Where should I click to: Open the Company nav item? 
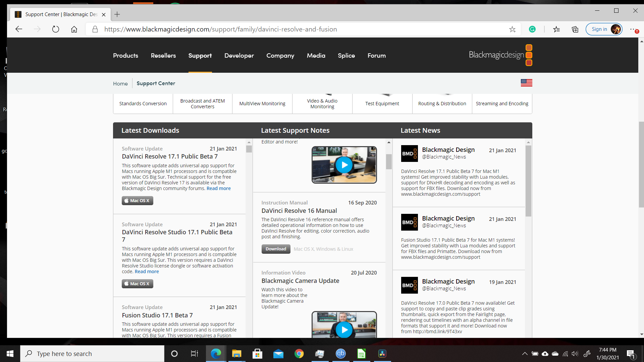pos(280,56)
